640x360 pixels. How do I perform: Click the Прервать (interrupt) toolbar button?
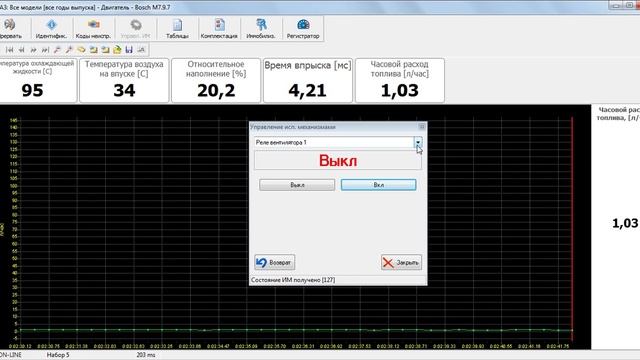(x=10, y=29)
